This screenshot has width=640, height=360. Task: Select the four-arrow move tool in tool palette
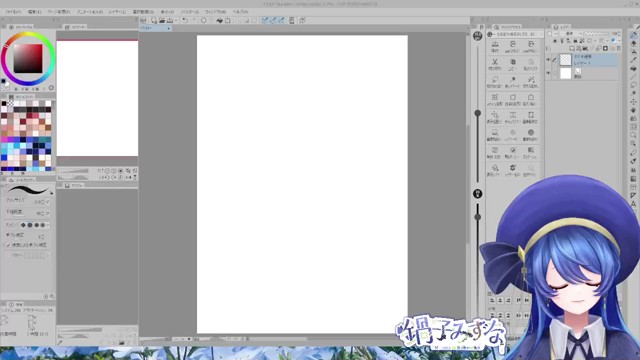633,102
